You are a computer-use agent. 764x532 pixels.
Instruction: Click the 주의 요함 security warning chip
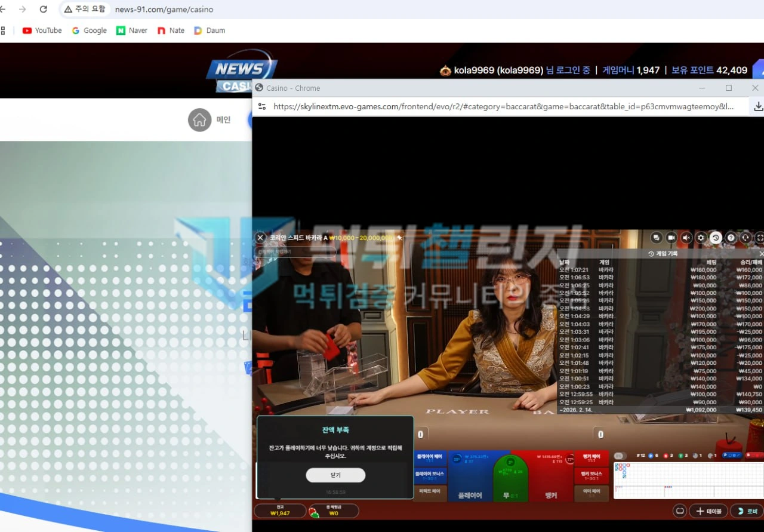tap(85, 9)
